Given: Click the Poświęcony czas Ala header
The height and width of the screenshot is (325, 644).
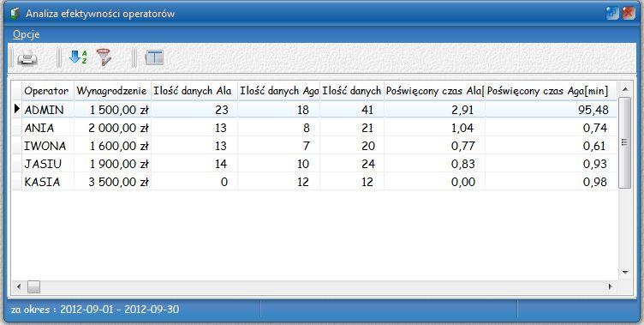Looking at the screenshot, I should tap(434, 91).
